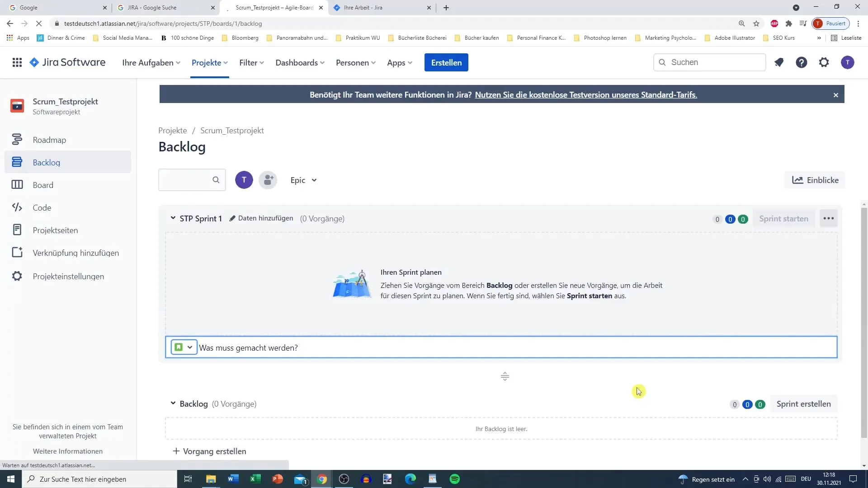Open the Epic filter dropdown

[x=303, y=180]
